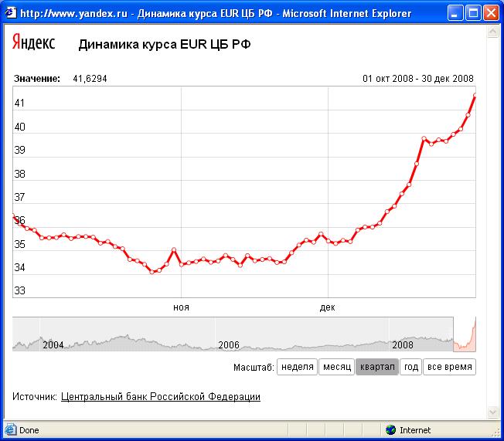
Task: Show все время range
Action: [x=449, y=367]
